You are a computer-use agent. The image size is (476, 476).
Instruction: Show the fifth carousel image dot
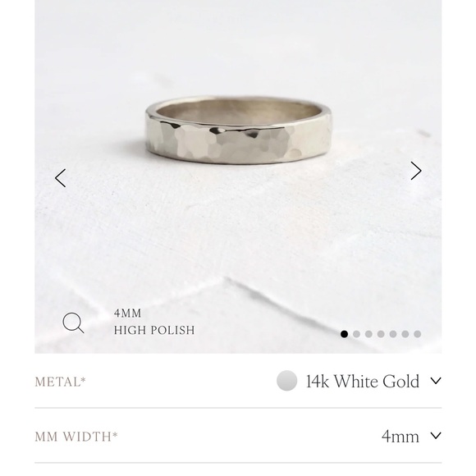(x=393, y=334)
